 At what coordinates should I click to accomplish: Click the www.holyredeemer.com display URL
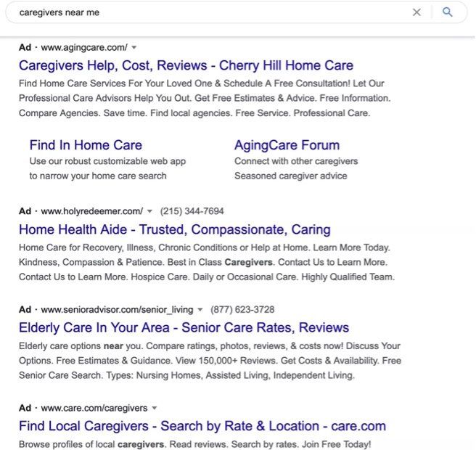tap(92, 211)
